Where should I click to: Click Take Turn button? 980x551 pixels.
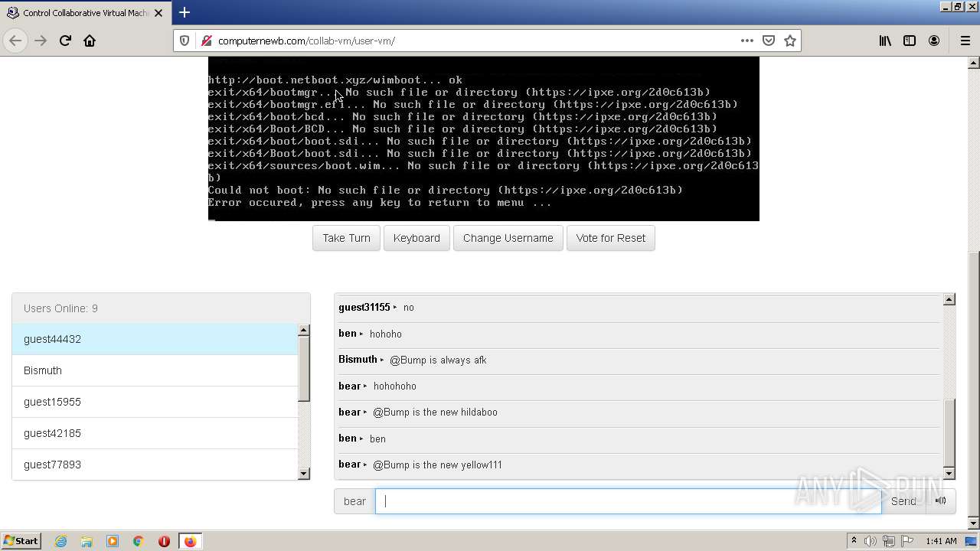[x=346, y=238]
